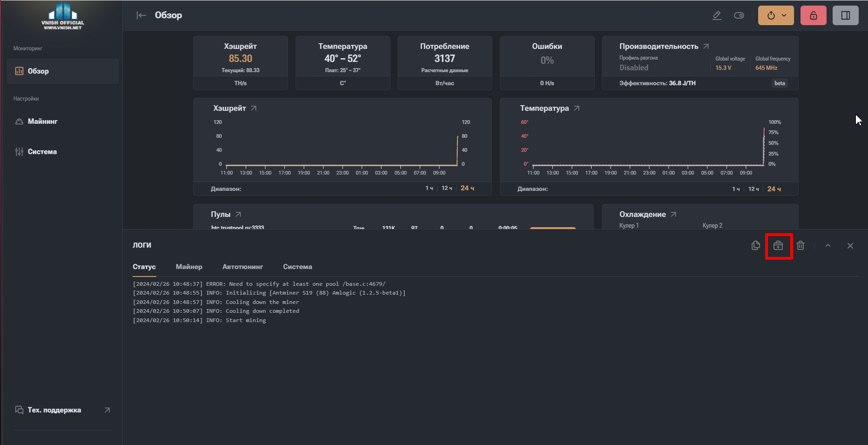The width and height of the screenshot is (868, 445).
Task: Open the Пулы section arrow icon
Action: 238,214
